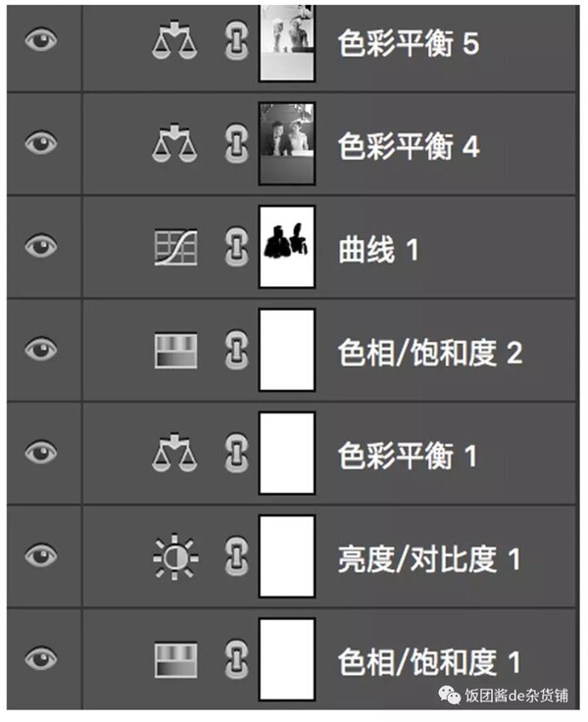Select the 色彩平衡 5 mask thumbnail

point(287,42)
